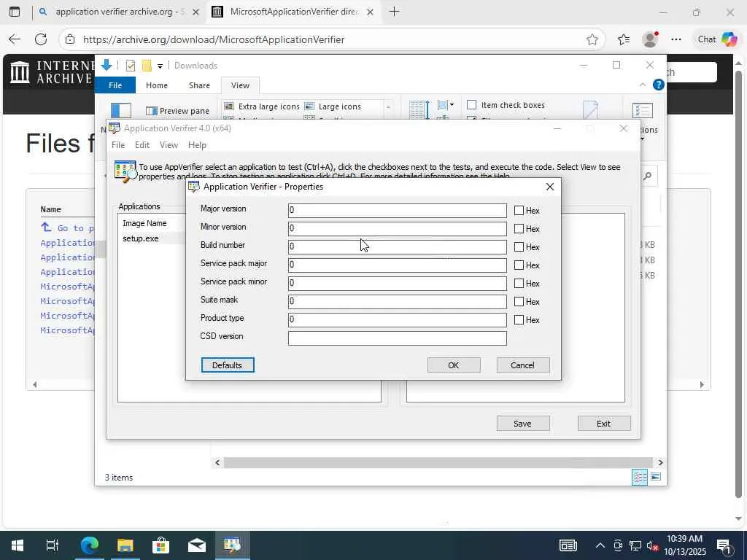
Task: Switch to Share tab in Explorer ribbon
Action: pyautogui.click(x=199, y=85)
